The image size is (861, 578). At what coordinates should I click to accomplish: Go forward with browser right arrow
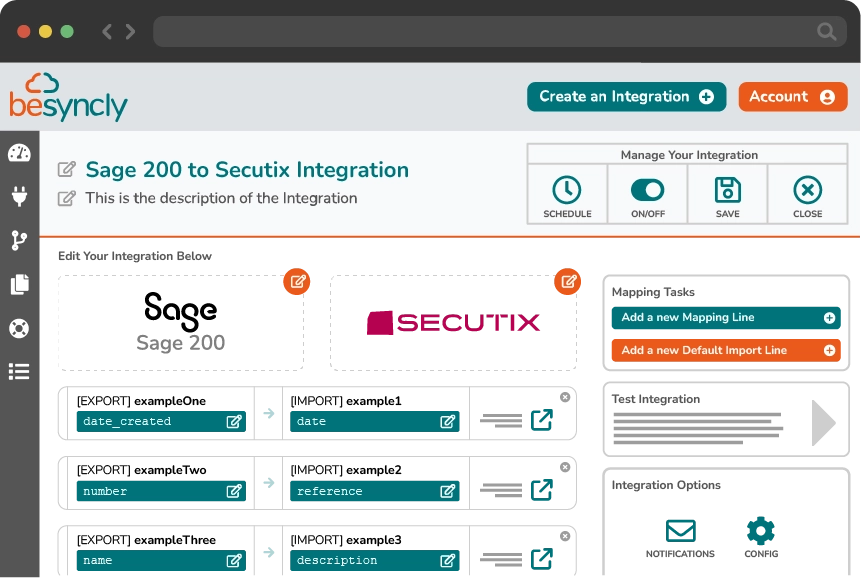pyautogui.click(x=130, y=31)
